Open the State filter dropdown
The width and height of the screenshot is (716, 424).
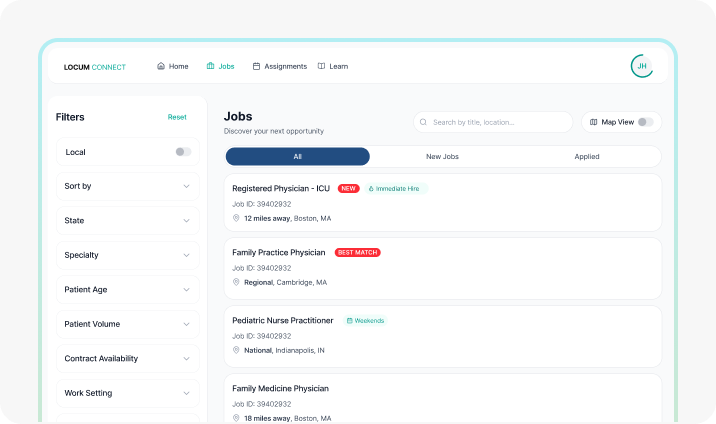pyautogui.click(x=127, y=220)
